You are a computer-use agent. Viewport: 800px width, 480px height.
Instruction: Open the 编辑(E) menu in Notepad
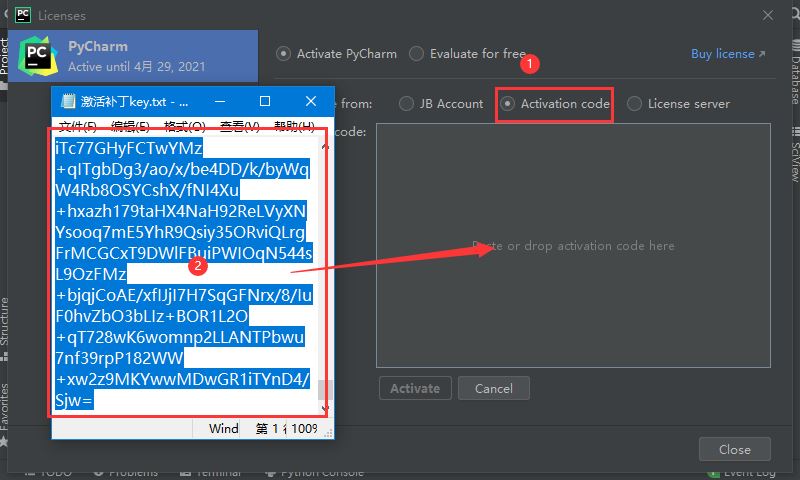[131, 126]
